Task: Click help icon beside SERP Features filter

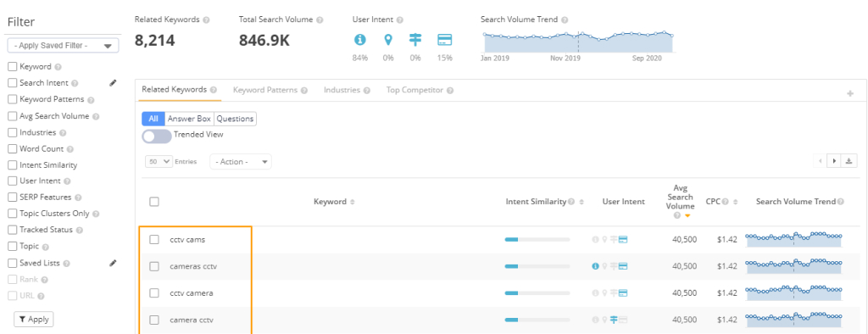Action: [x=78, y=198]
